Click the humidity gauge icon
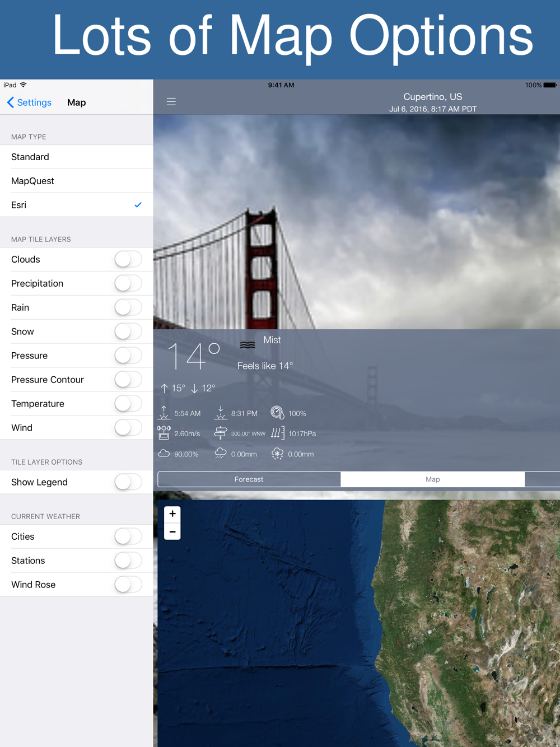560x747 pixels. pos(277,413)
